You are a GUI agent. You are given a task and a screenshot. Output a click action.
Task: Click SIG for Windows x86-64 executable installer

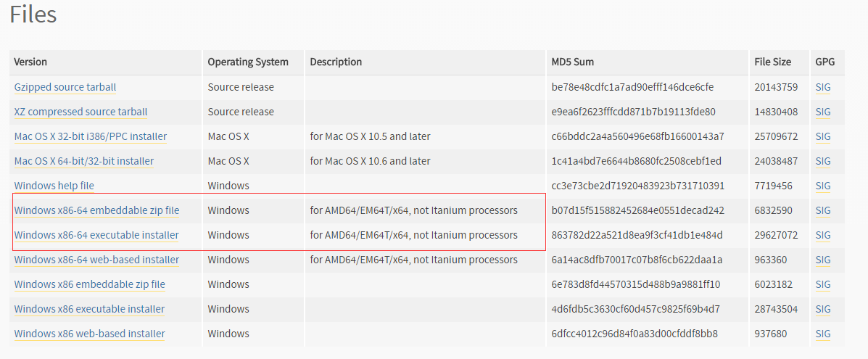(823, 235)
